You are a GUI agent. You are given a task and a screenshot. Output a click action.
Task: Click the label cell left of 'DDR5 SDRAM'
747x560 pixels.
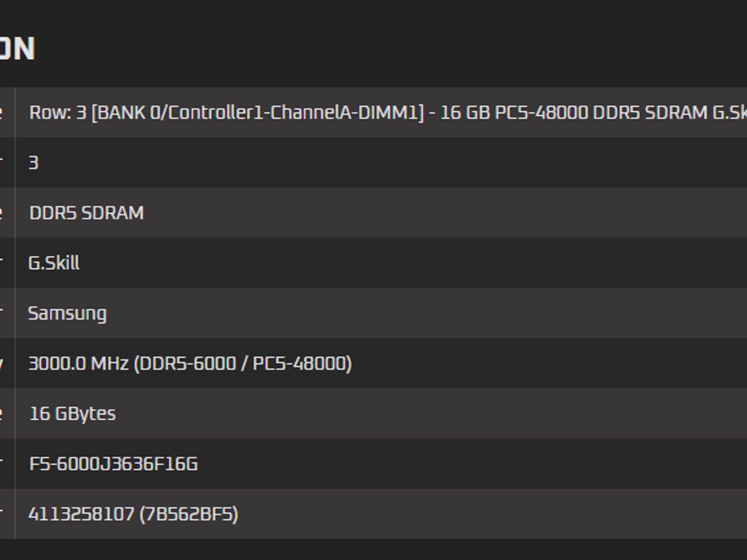(7, 213)
